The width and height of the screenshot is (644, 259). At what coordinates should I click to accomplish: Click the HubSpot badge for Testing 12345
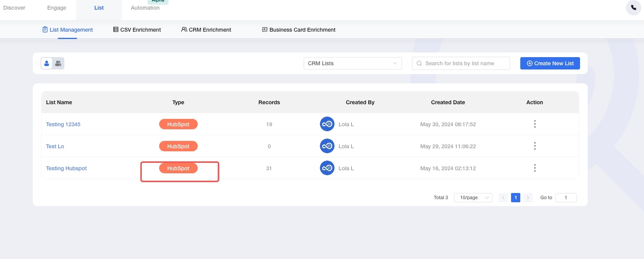(x=178, y=124)
